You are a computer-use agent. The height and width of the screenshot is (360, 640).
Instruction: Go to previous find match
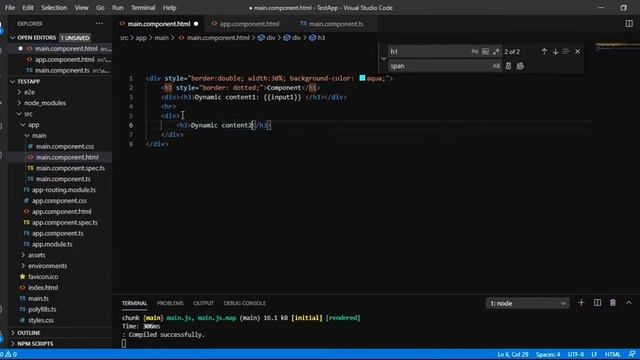544,51
